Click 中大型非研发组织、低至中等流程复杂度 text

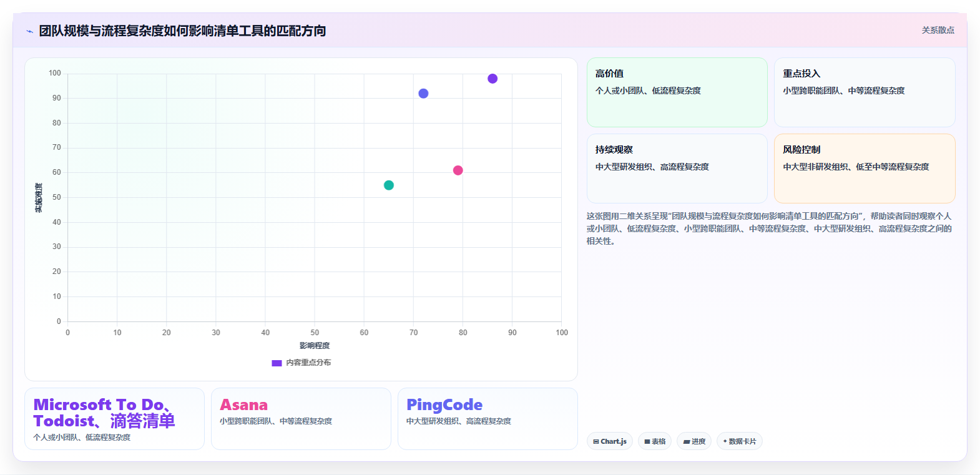pyautogui.click(x=856, y=167)
